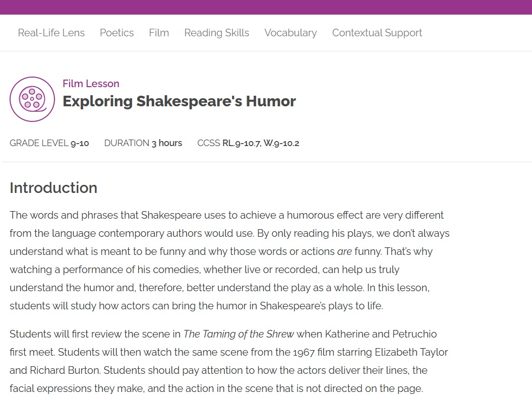This screenshot has width=532, height=401.
Task: Click the Exploring Shakespeare's Humor title
Action: pyautogui.click(x=179, y=101)
